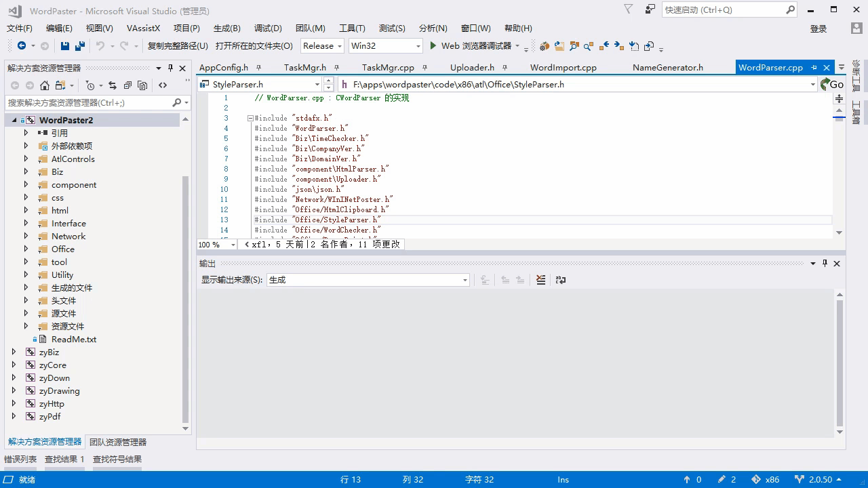Viewport: 868px width, 488px height.
Task: Click the Output panel vertical scrollbar
Action: 840,363
